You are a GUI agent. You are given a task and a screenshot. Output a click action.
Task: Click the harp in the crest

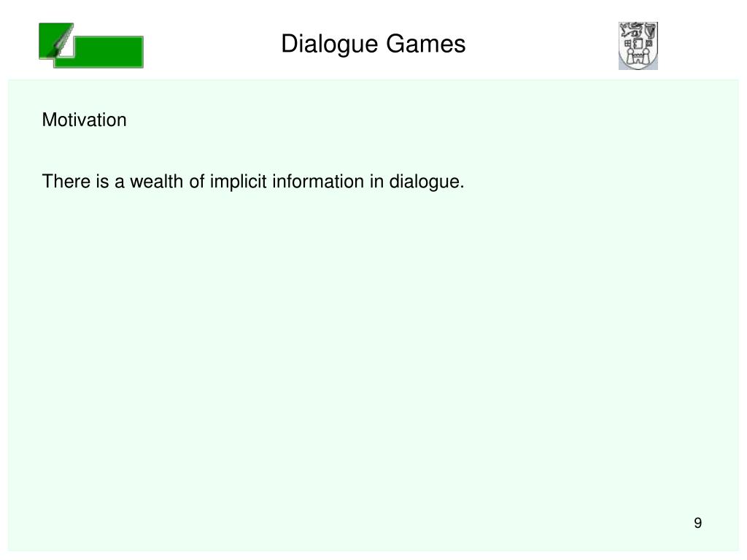coord(650,31)
